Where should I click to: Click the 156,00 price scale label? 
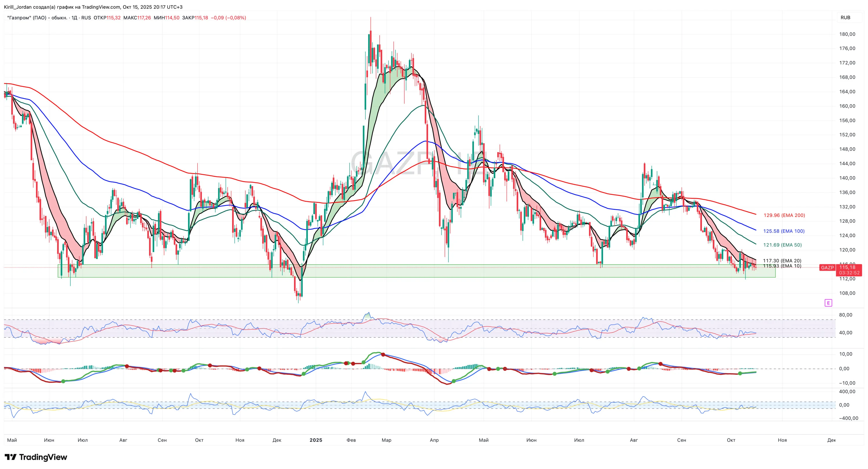[x=847, y=121]
